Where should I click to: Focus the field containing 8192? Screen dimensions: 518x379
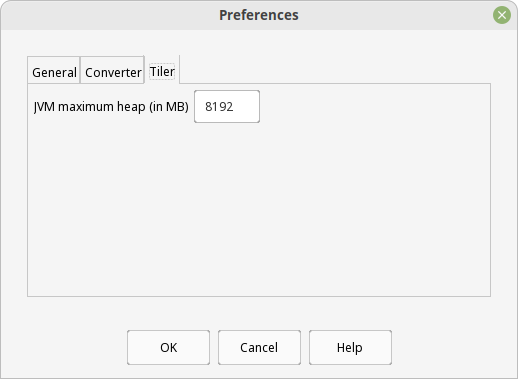pos(227,107)
